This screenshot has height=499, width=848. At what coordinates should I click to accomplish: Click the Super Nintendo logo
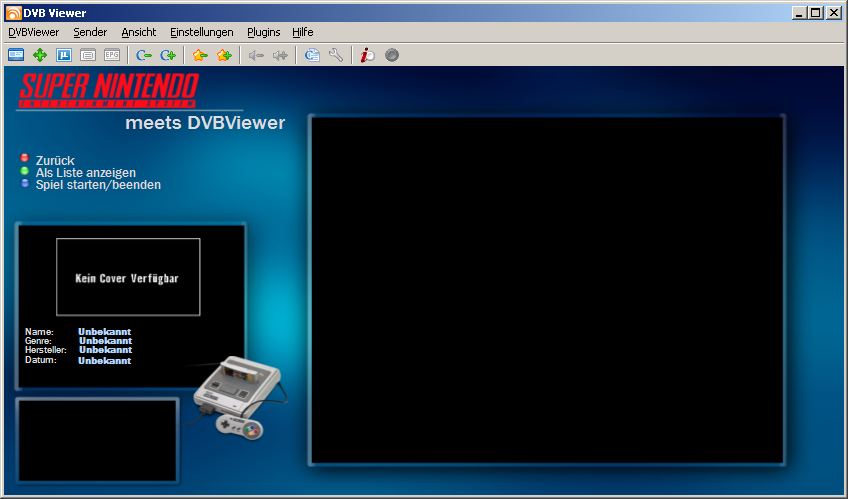coord(109,90)
